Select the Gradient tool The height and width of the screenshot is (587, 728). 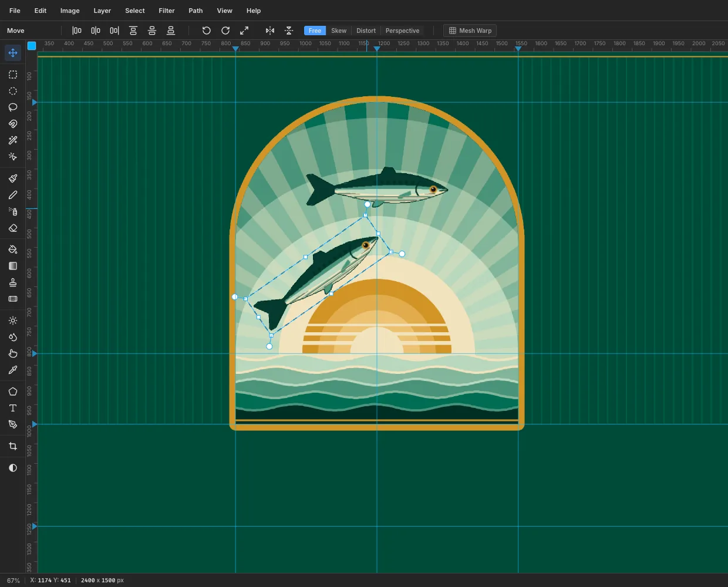coord(13,266)
